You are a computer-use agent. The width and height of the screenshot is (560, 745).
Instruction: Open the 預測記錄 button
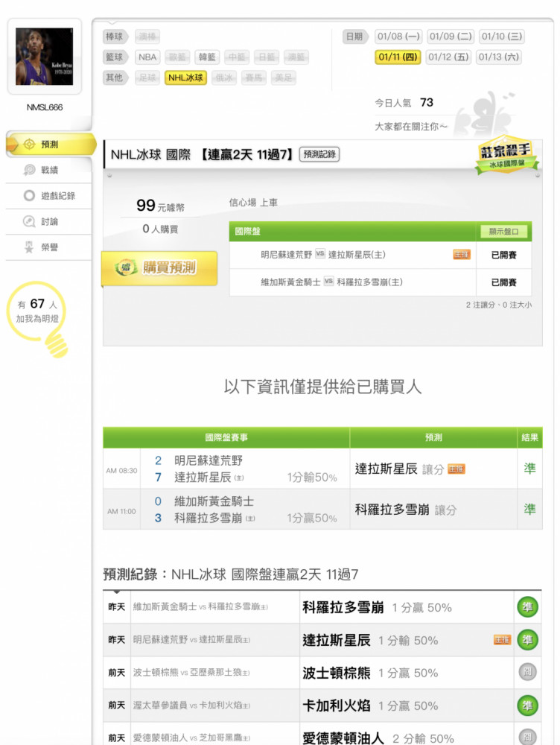319,154
